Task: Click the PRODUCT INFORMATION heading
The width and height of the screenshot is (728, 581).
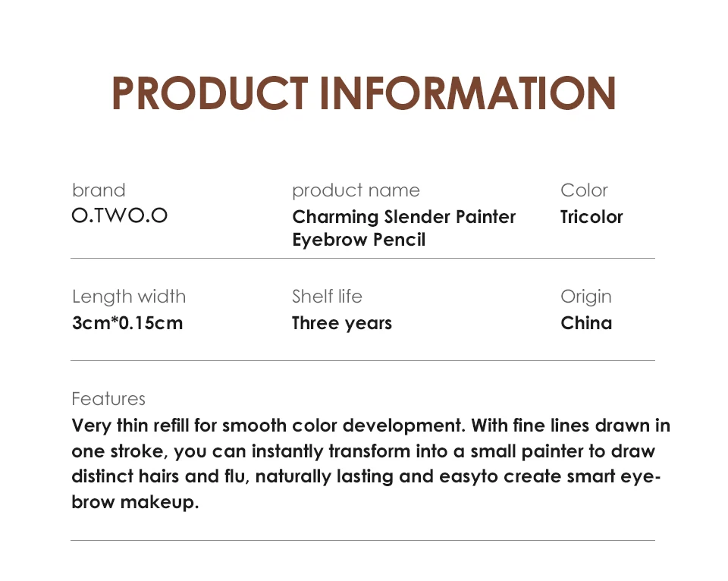Action: (x=363, y=93)
